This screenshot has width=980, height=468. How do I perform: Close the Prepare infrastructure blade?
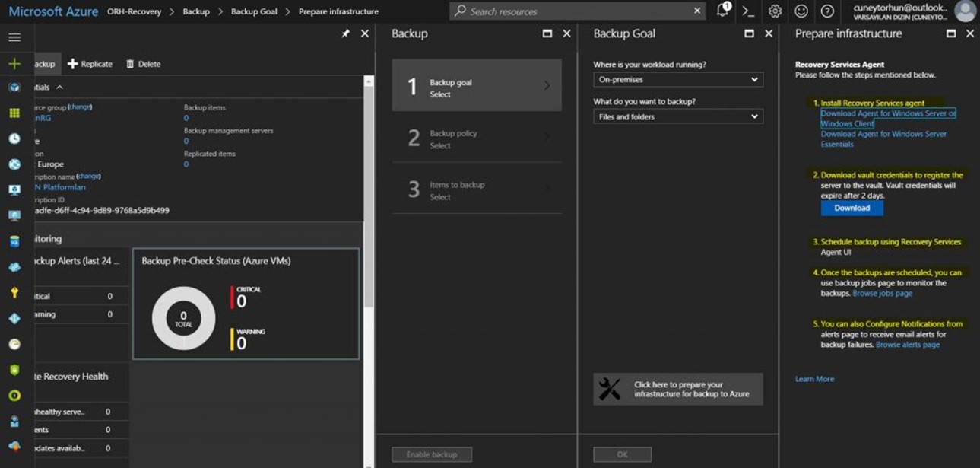(970, 33)
